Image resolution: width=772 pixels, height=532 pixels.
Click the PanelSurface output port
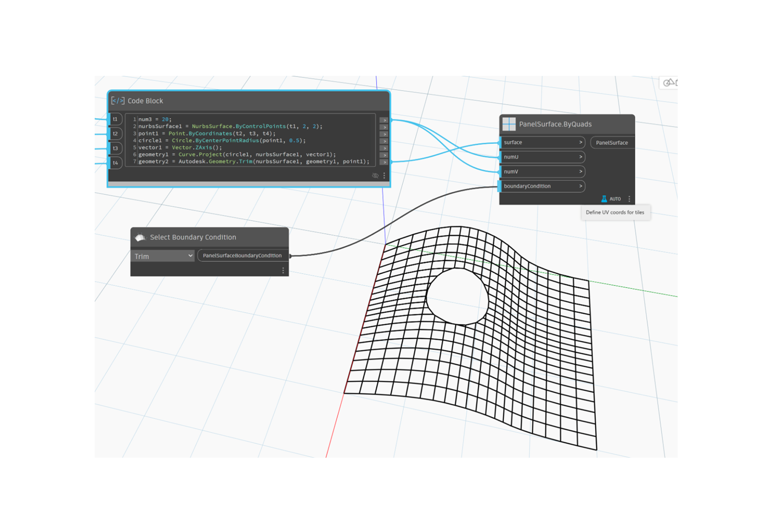coord(611,143)
